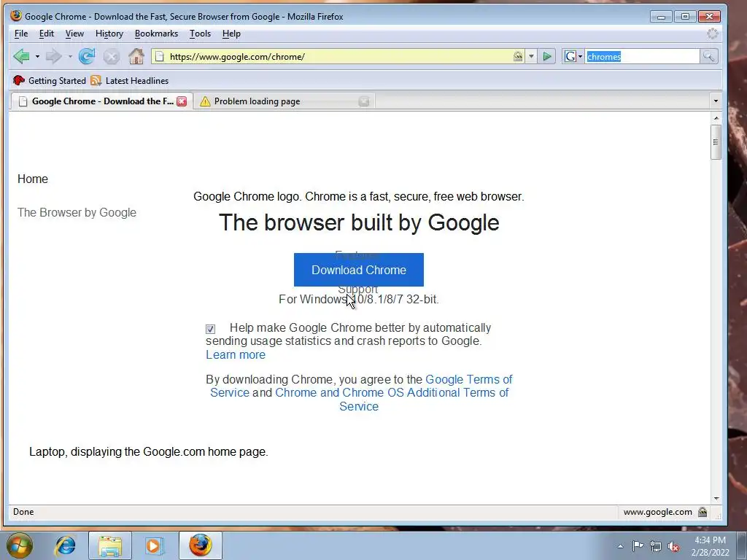Click the magnifier search button
The height and width of the screenshot is (560, 747).
pos(708,57)
